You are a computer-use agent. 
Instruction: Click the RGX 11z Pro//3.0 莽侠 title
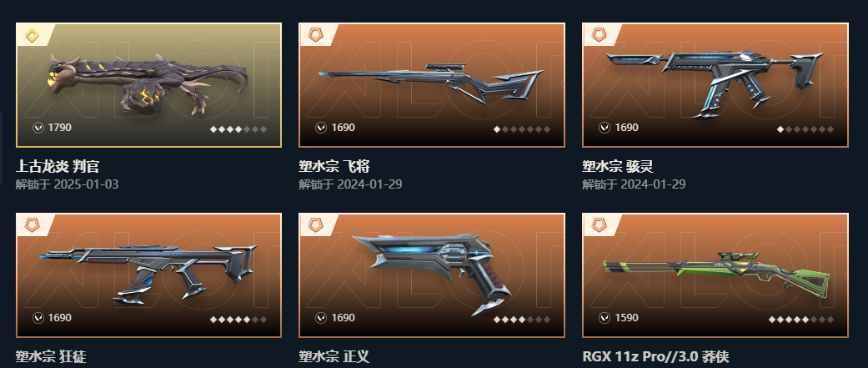656,355
